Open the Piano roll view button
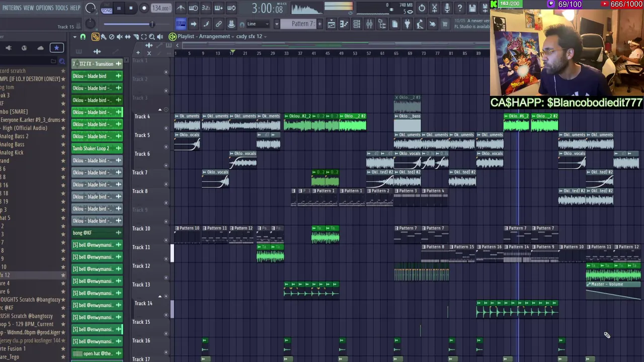This screenshot has height=362, width=644. tap(344, 24)
